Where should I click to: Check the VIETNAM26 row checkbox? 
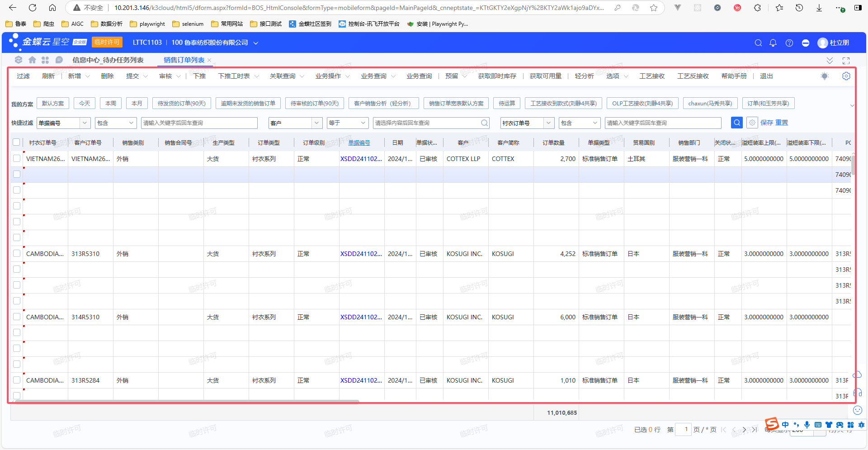(x=17, y=158)
